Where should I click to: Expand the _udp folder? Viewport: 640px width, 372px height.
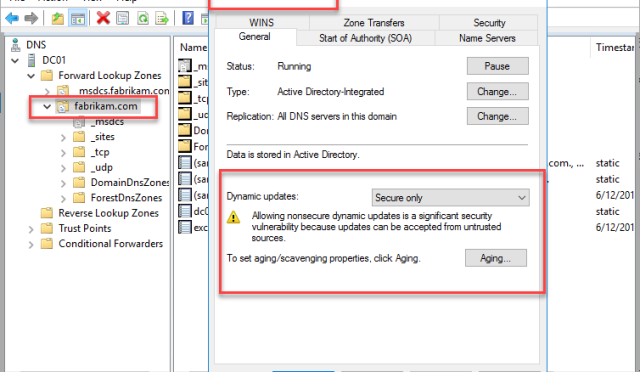[63, 168]
